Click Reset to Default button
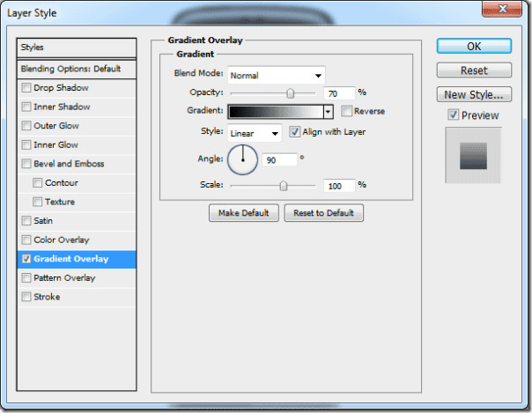This screenshot has width=532, height=413. click(323, 213)
